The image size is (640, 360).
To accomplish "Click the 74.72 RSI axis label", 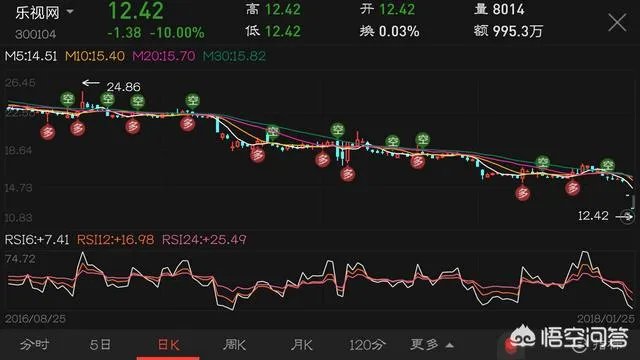I will (x=20, y=259).
